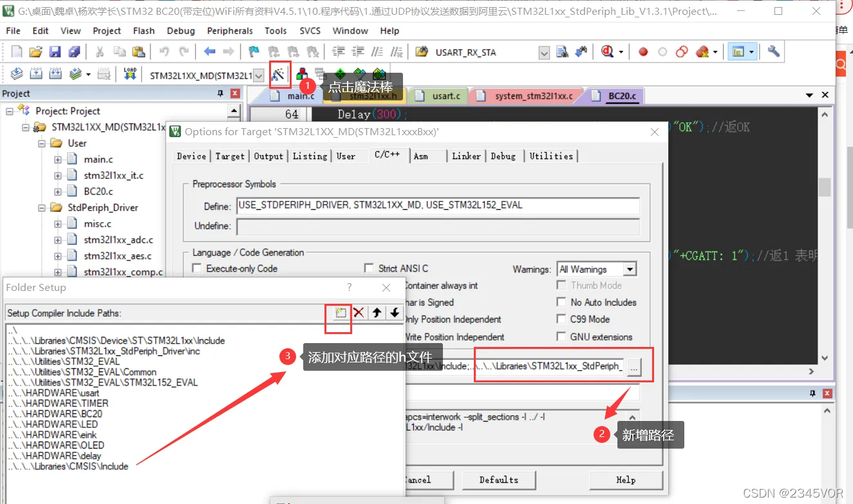Add a new include path in Folder Setup

click(x=341, y=313)
